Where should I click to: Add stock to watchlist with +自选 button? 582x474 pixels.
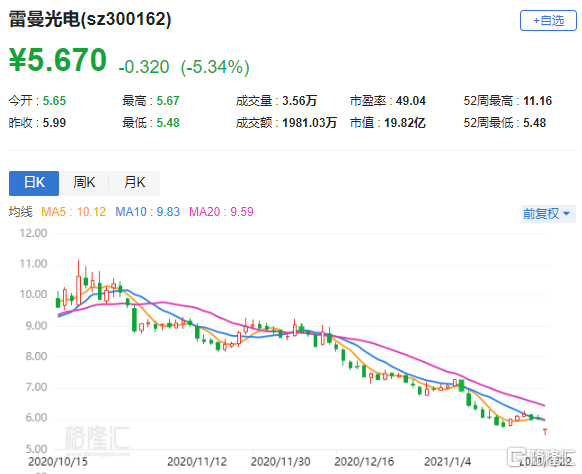tap(548, 21)
